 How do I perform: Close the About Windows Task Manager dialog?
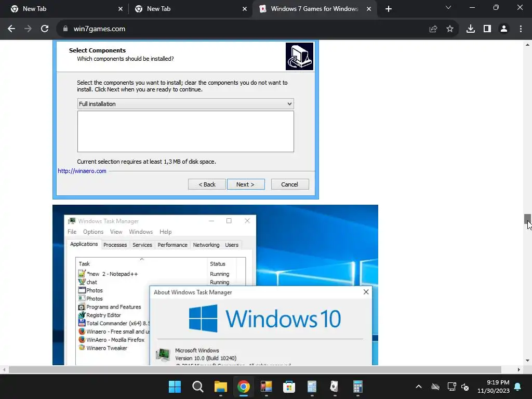pyautogui.click(x=366, y=292)
